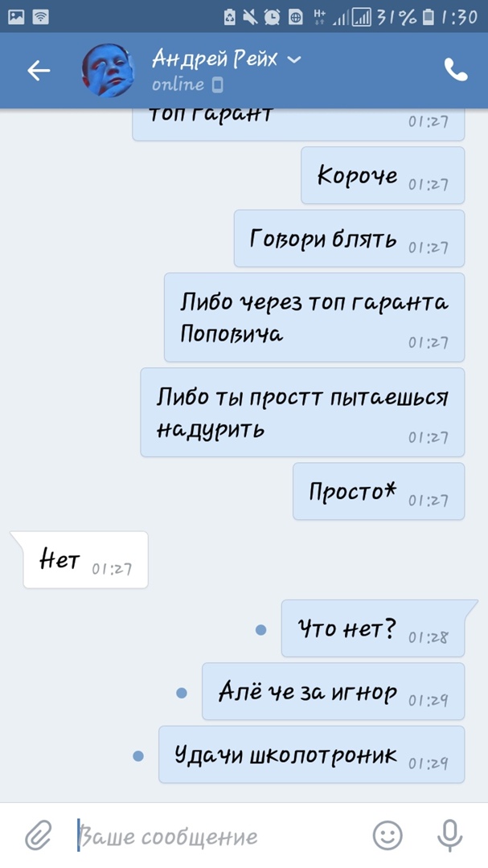
Task: Tap the back arrow to leave chat
Action: [x=39, y=70]
